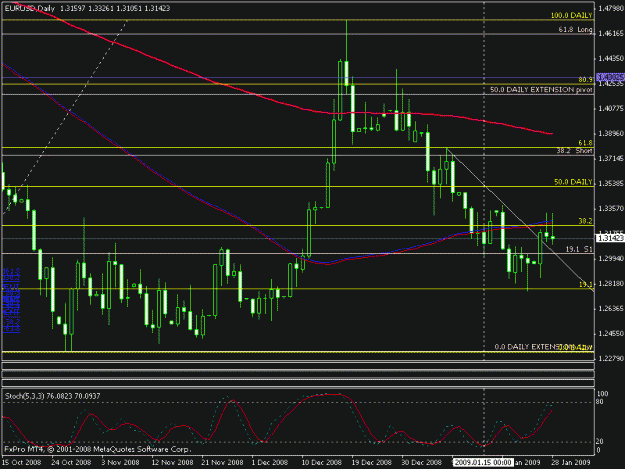Click the "3 Nov 2008" date label
625x469 pixels.
[x=120, y=463]
